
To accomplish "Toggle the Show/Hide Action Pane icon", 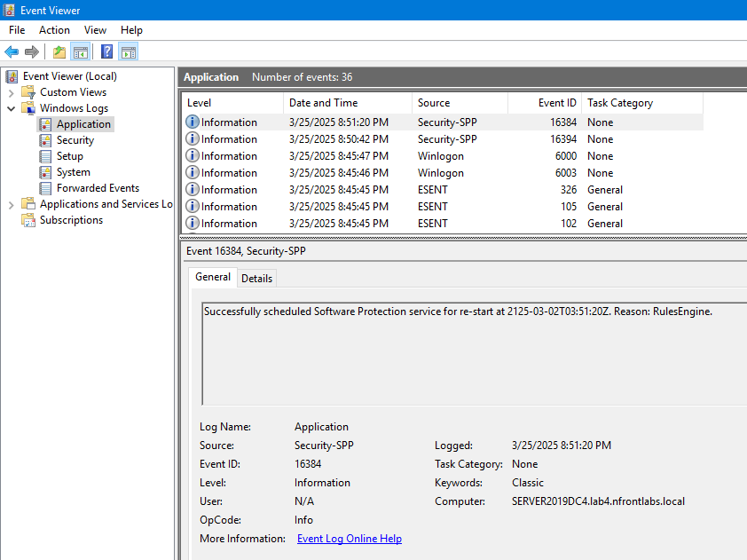I will point(128,51).
